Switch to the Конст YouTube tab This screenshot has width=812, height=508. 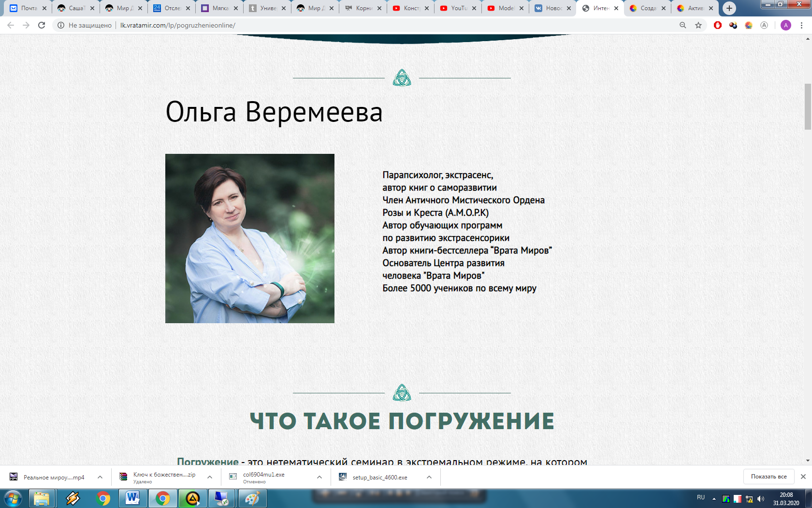tap(411, 8)
